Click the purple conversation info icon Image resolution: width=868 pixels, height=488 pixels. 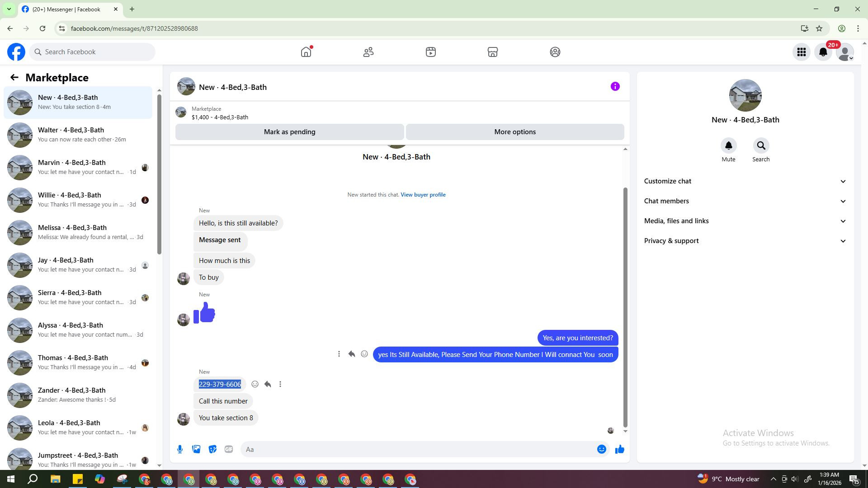point(615,87)
